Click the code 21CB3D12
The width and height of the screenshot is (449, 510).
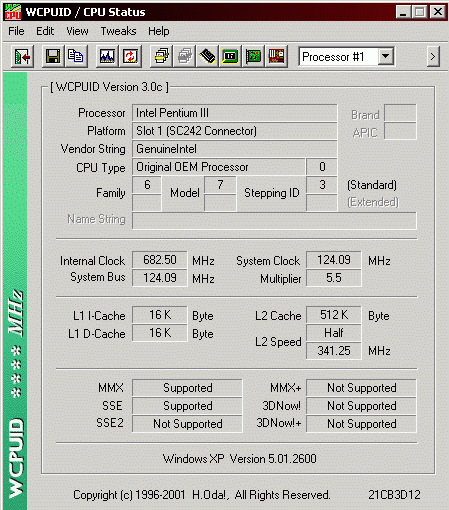[x=394, y=495]
